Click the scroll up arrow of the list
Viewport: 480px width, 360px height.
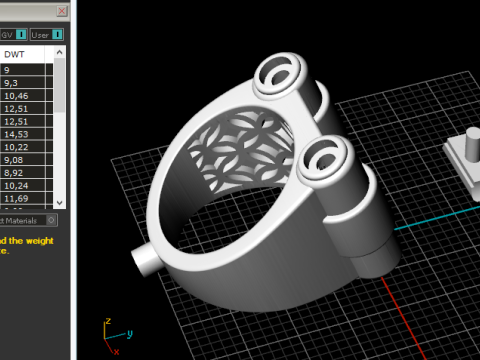59,52
